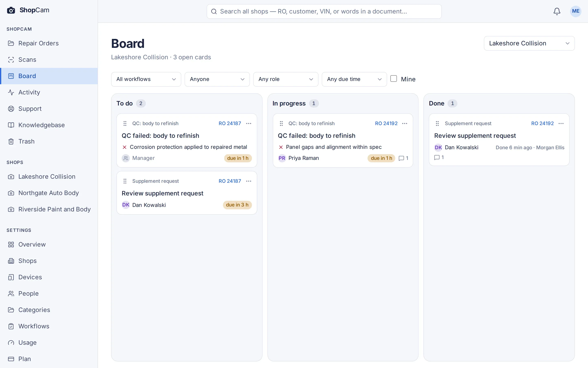Click the due in 3 h badge

pos(237,205)
